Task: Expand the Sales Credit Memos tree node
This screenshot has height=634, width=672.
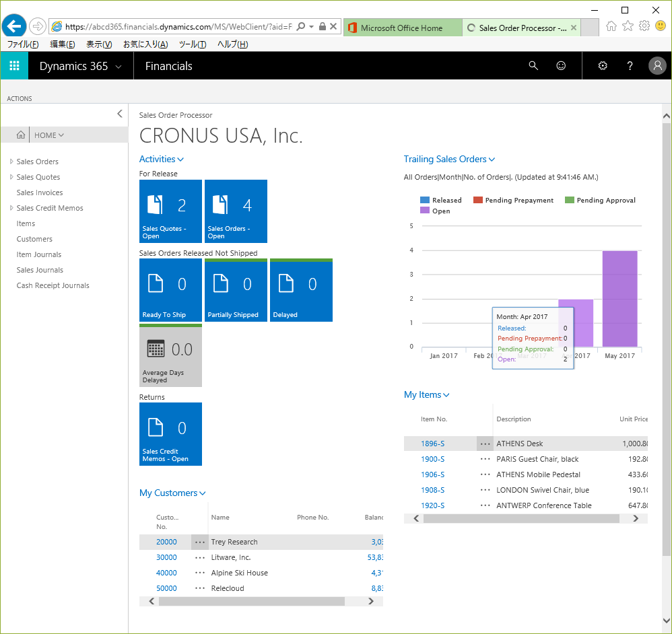Action: [x=11, y=208]
